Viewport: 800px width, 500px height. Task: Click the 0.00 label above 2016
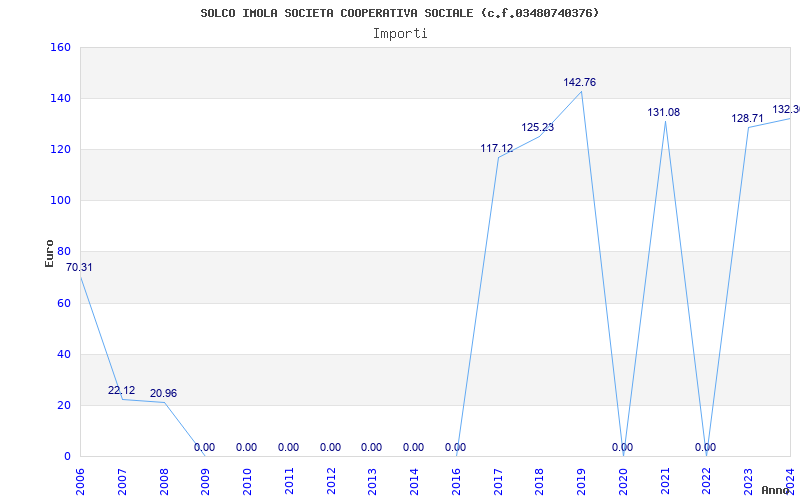pyautogui.click(x=455, y=447)
